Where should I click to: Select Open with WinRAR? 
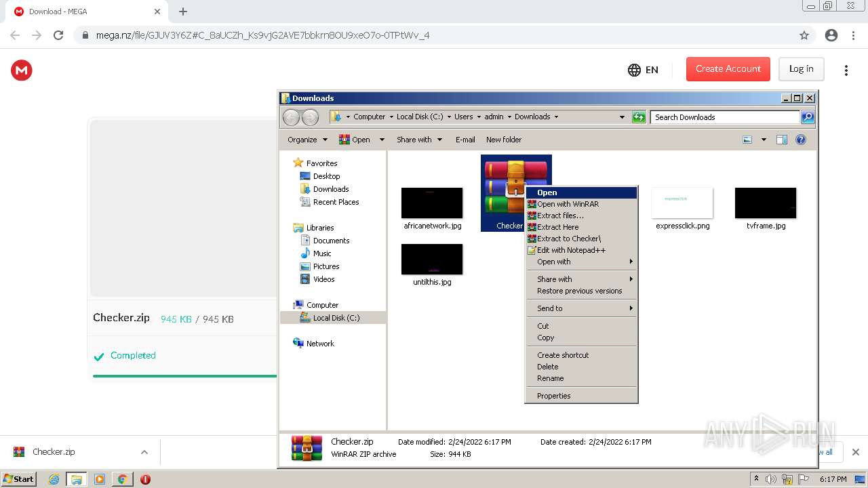[x=581, y=204]
